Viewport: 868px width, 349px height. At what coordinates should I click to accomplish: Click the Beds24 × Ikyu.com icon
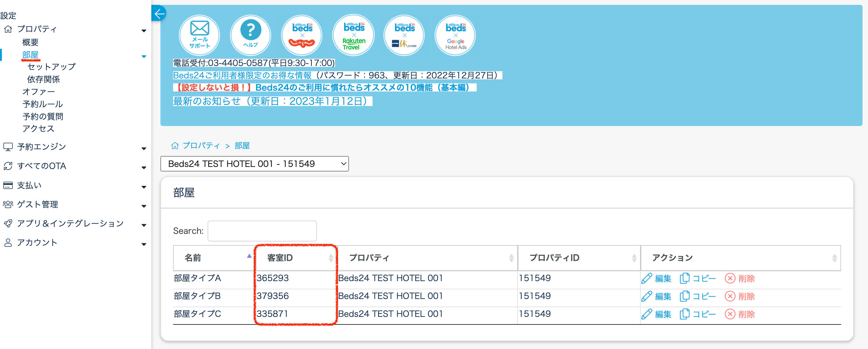(404, 35)
